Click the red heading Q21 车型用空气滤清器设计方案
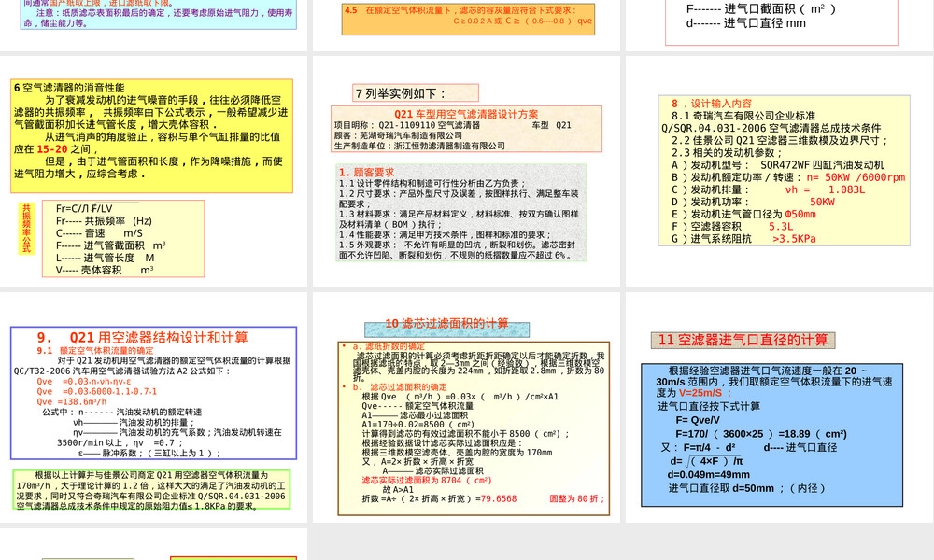This screenshot has width=934, height=560. 466,114
